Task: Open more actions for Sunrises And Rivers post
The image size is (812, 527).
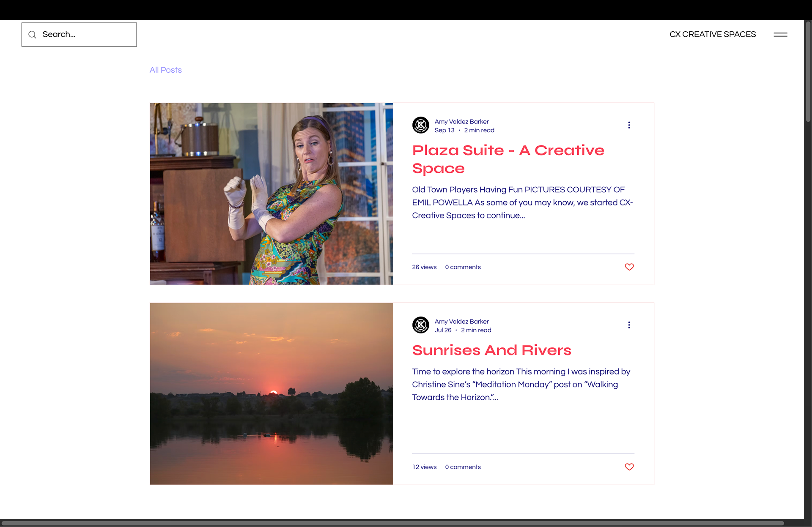Action: click(629, 325)
